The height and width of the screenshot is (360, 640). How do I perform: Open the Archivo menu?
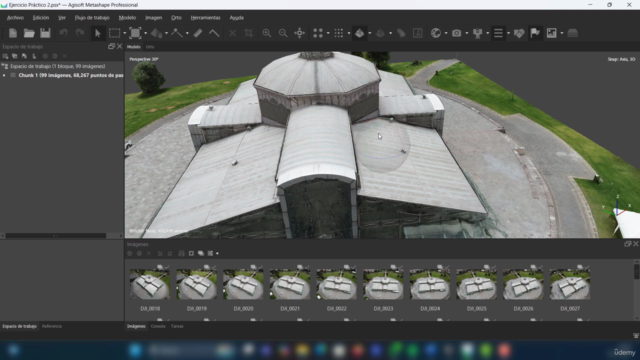pos(15,18)
